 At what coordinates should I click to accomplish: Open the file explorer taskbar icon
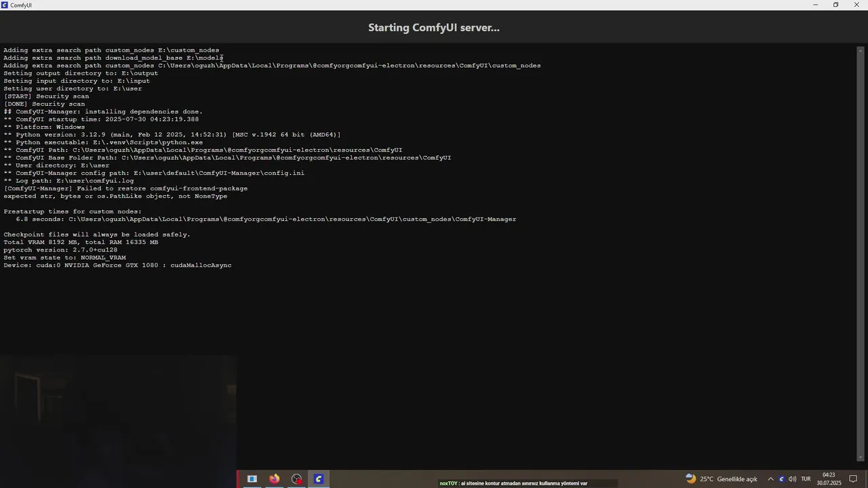pyautogui.click(x=252, y=479)
